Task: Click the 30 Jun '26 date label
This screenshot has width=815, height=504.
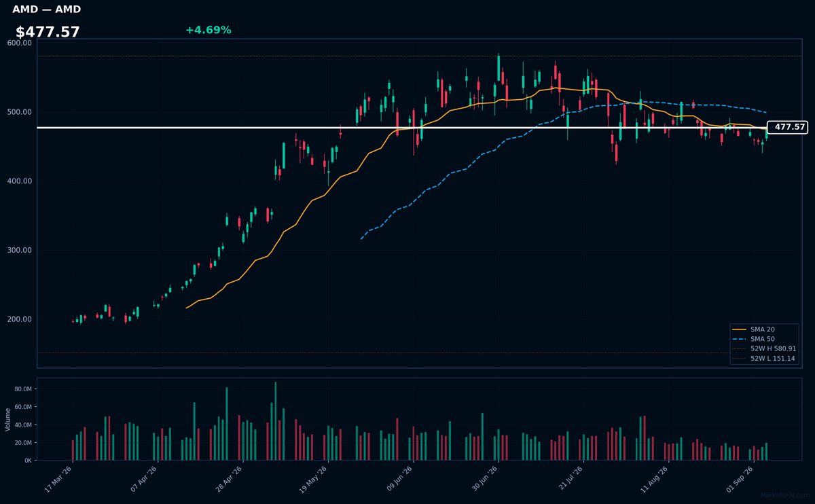Action: pyautogui.click(x=484, y=479)
